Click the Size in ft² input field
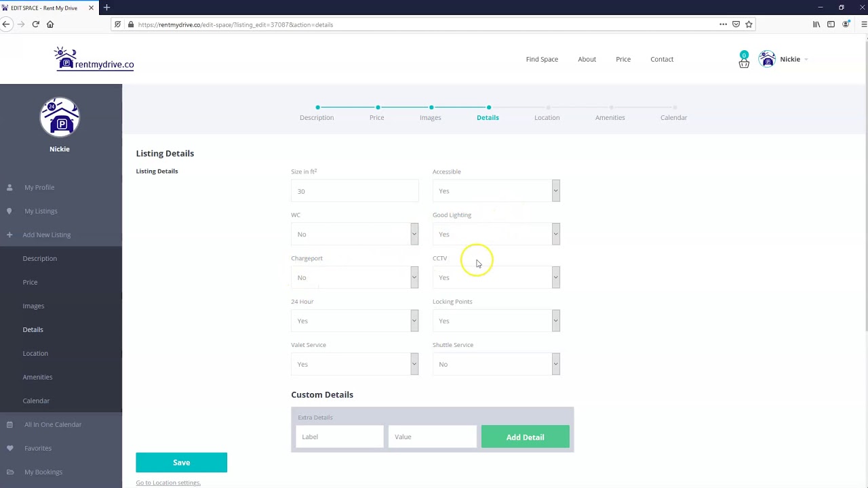This screenshot has width=868, height=488. click(354, 191)
